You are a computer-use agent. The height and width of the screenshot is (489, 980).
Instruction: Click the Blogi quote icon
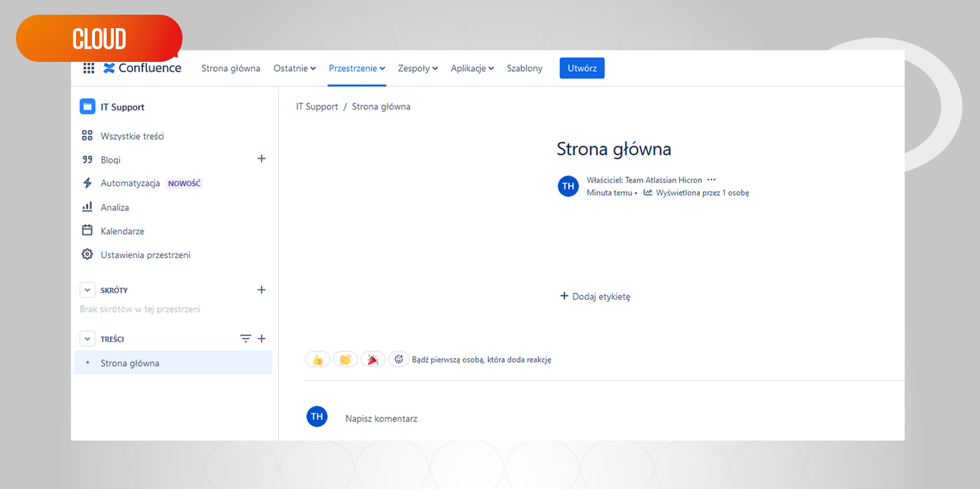point(87,159)
